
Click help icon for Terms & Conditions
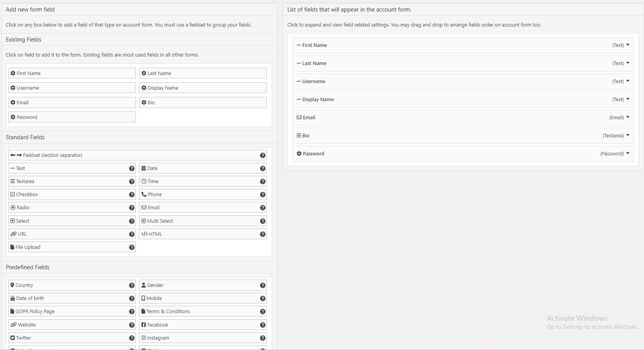(x=263, y=312)
